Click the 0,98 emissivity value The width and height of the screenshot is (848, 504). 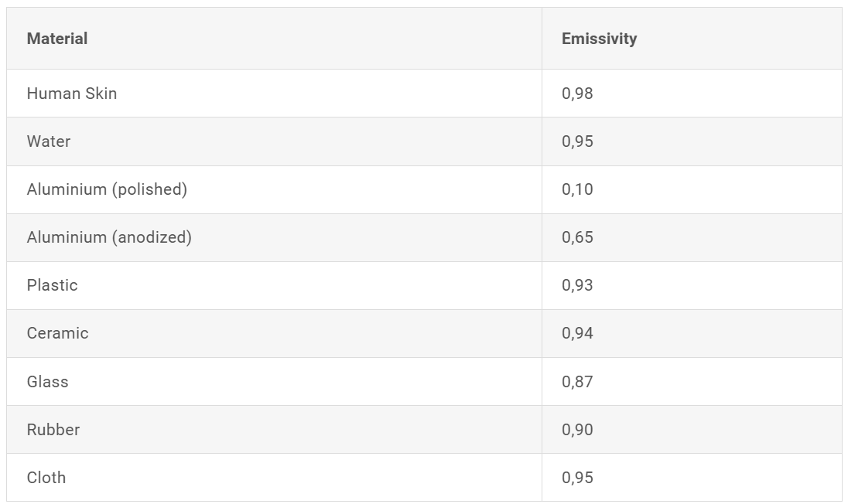(577, 94)
